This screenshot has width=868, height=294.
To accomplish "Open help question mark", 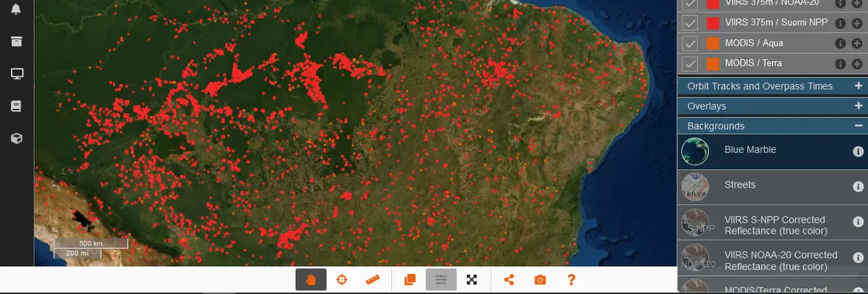I will tap(571, 280).
